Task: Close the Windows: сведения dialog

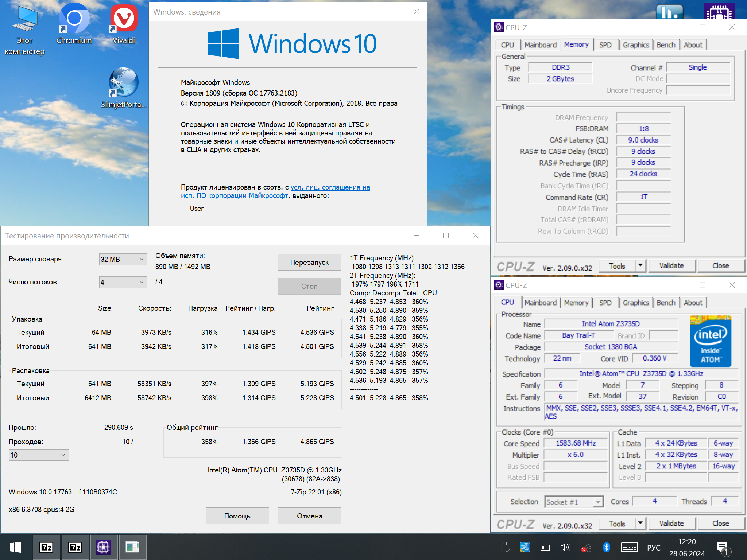Action: click(417, 12)
